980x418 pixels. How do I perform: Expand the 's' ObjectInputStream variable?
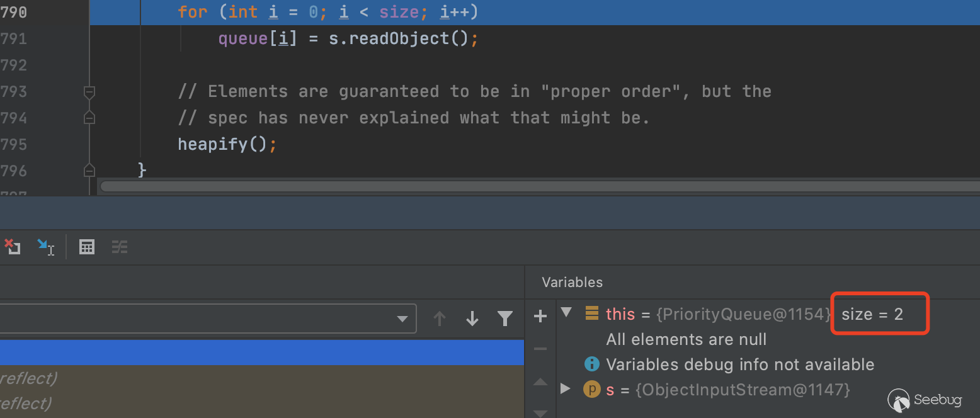pos(566,388)
